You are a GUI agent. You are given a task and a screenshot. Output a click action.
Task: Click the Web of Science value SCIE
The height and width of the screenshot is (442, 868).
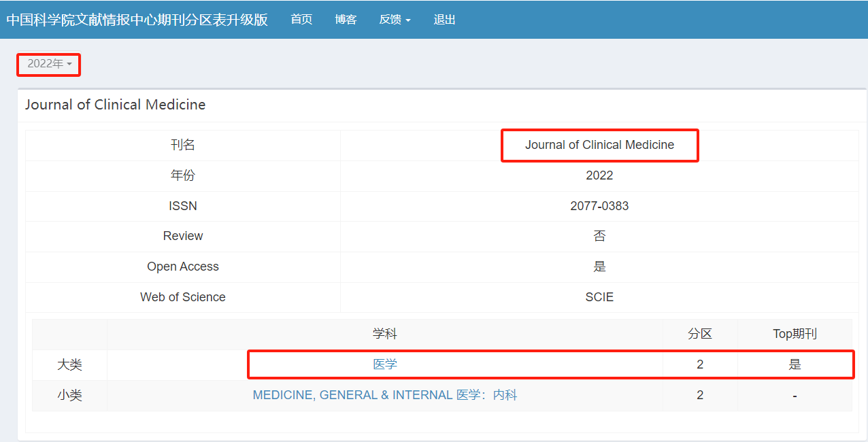(x=599, y=297)
